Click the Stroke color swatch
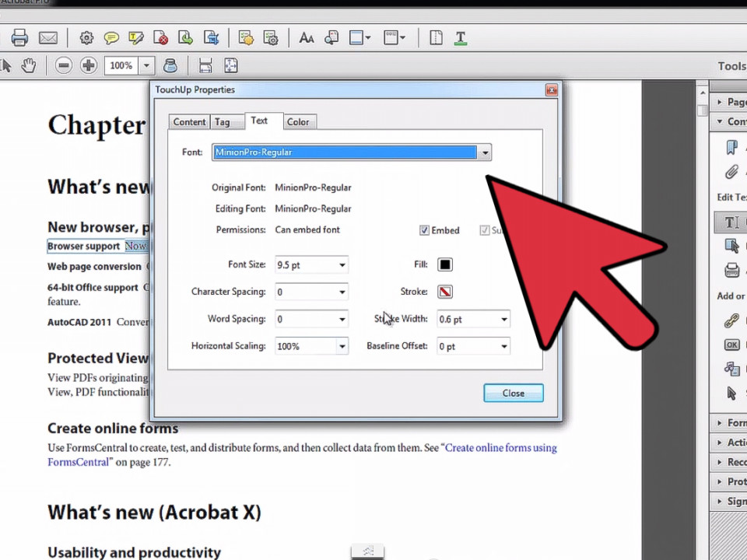Image resolution: width=747 pixels, height=560 pixels. coord(444,292)
